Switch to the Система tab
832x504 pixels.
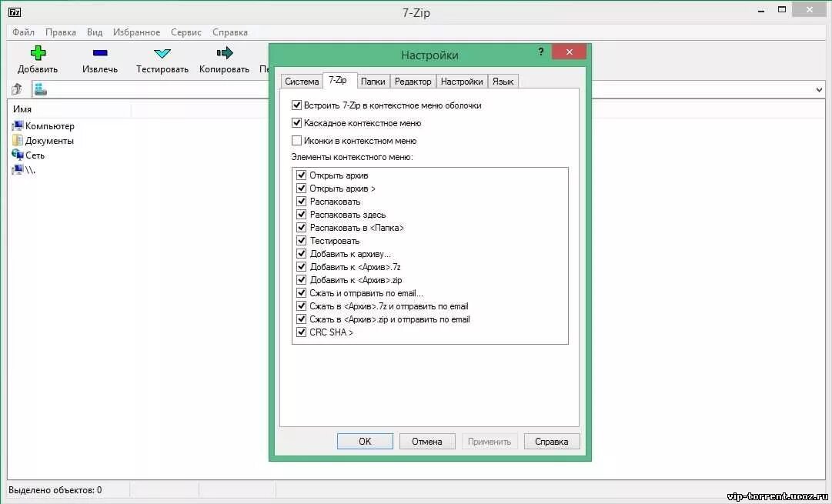(302, 81)
